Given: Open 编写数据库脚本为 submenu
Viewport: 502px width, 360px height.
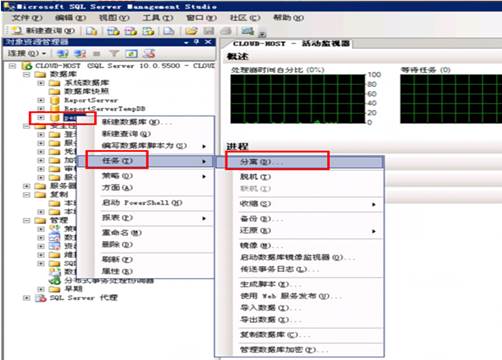Looking at the screenshot, I should 145,146.
